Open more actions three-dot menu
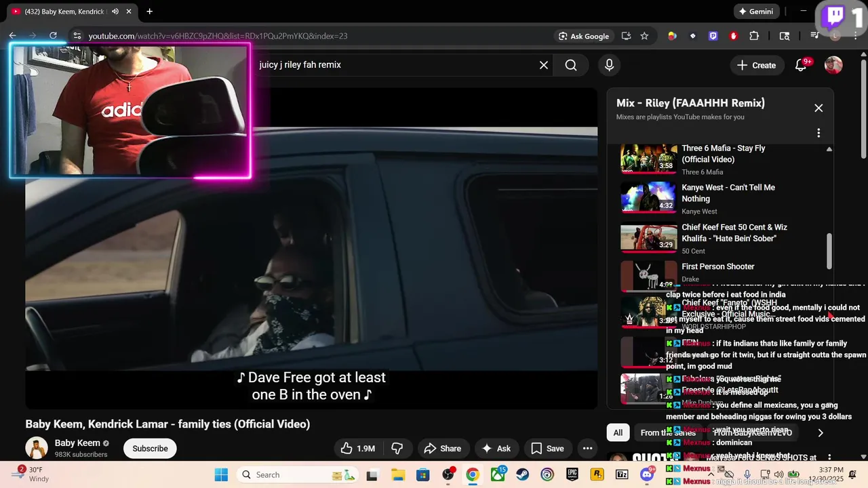868x488 pixels. [587, 448]
